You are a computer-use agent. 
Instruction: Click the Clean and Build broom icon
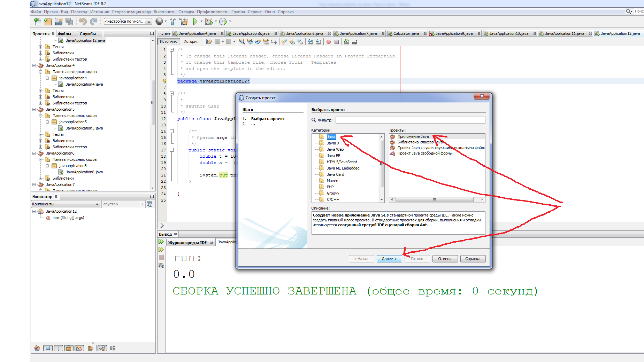pos(184,22)
